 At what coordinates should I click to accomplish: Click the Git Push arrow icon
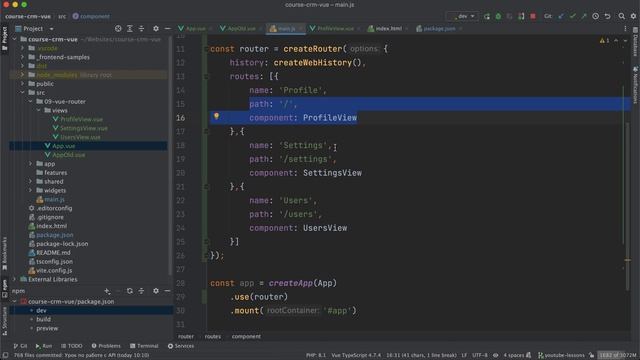pyautogui.click(x=584, y=16)
